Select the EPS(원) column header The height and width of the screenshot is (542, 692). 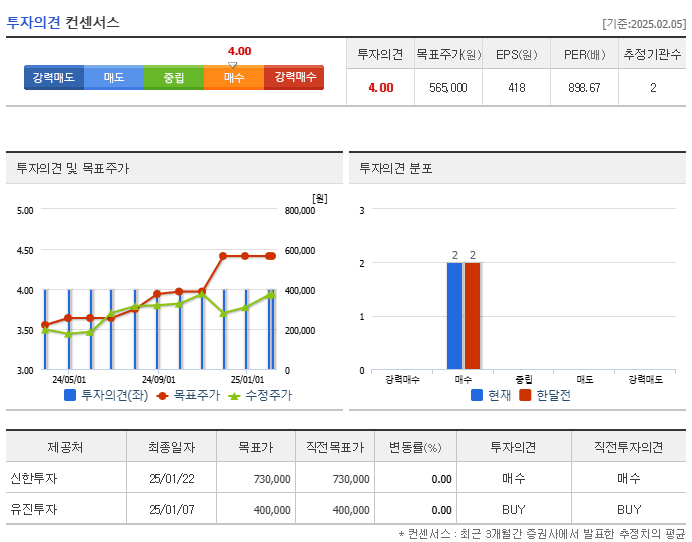[x=516, y=54]
